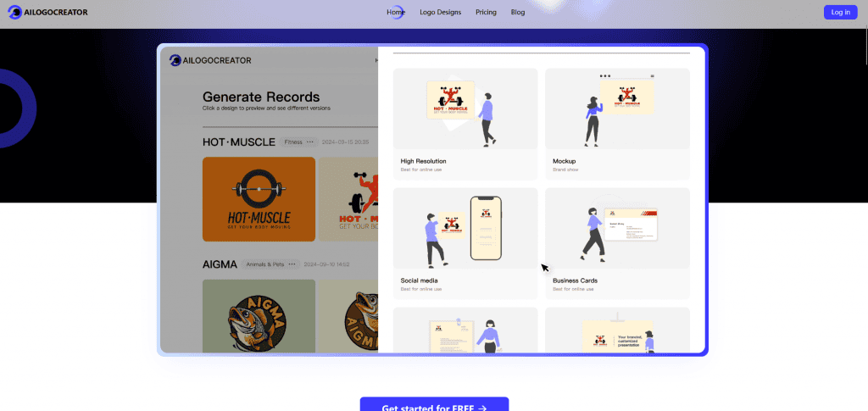This screenshot has height=411, width=868.
Task: Click the AILOGOCREATOR logo icon in header
Action: pyautogui.click(x=14, y=12)
